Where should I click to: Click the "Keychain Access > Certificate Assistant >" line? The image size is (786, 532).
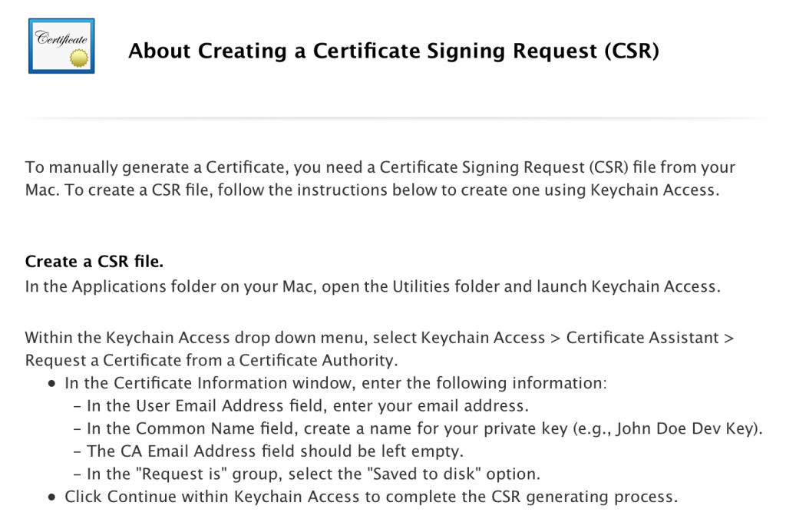click(379, 338)
